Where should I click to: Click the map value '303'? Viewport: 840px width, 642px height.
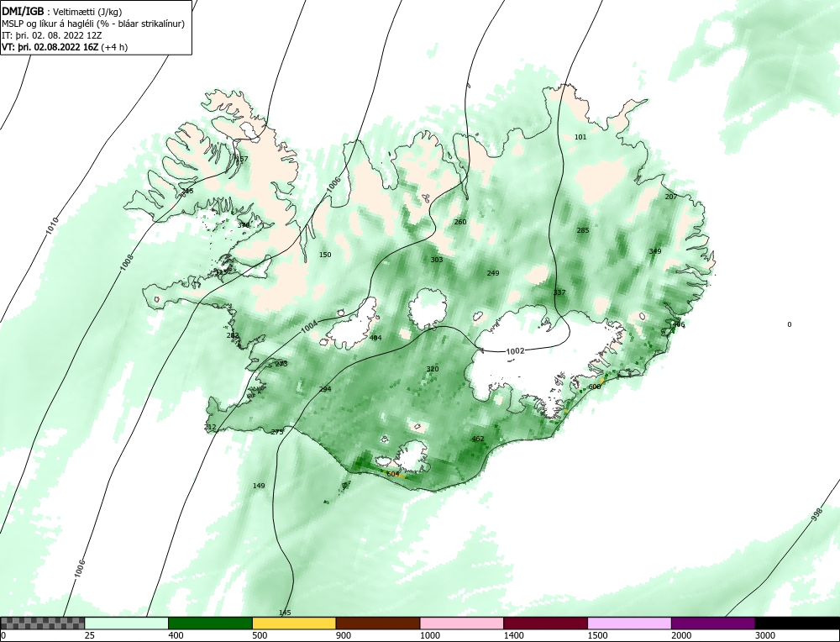(x=437, y=260)
